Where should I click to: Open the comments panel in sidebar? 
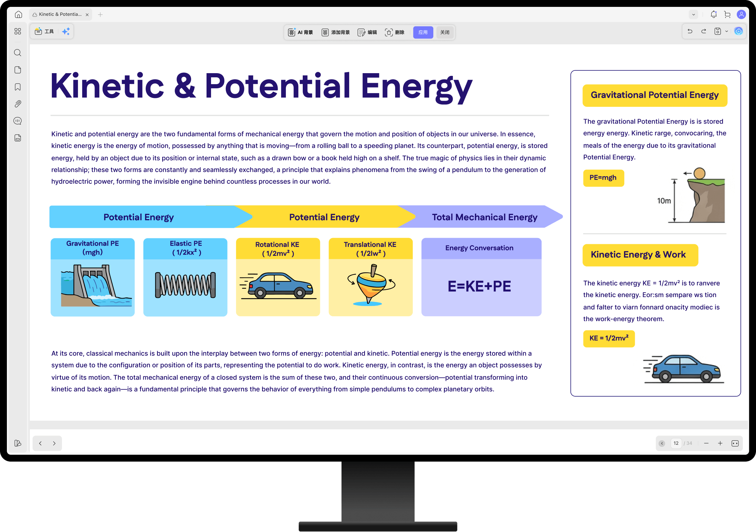pos(18,121)
